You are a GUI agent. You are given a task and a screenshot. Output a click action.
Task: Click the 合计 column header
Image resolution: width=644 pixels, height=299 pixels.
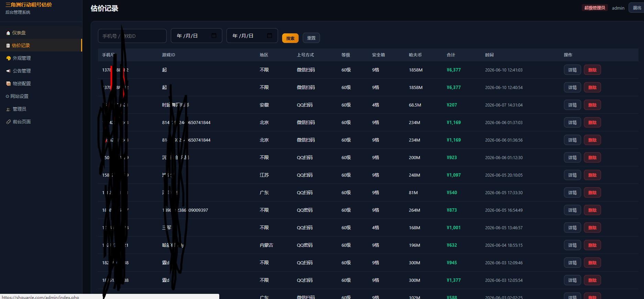(451, 55)
